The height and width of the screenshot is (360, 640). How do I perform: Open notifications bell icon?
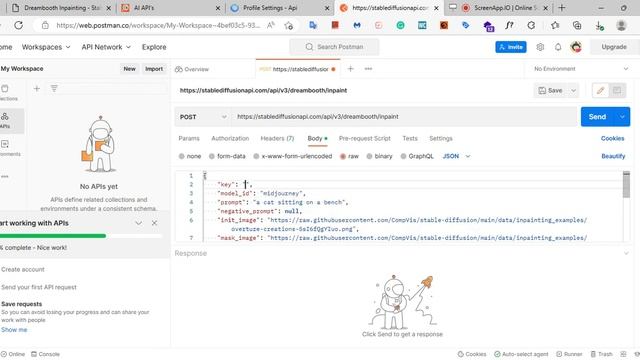pyautogui.click(x=558, y=47)
